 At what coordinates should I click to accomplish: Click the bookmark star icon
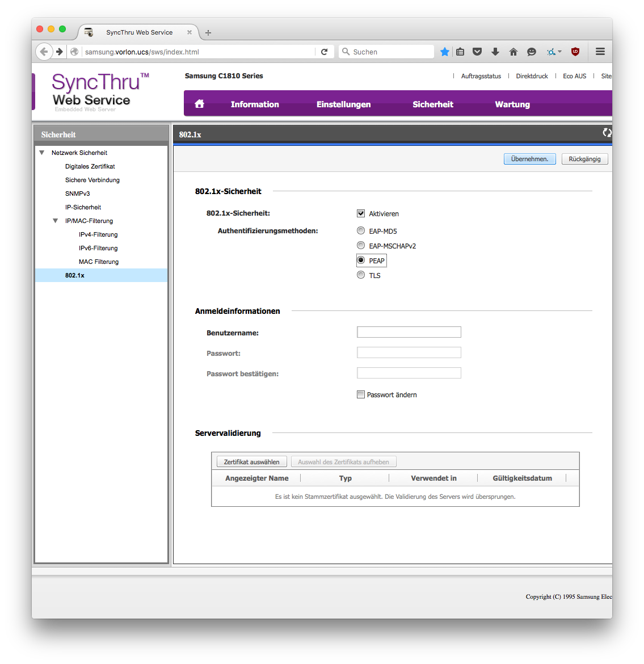(x=445, y=52)
